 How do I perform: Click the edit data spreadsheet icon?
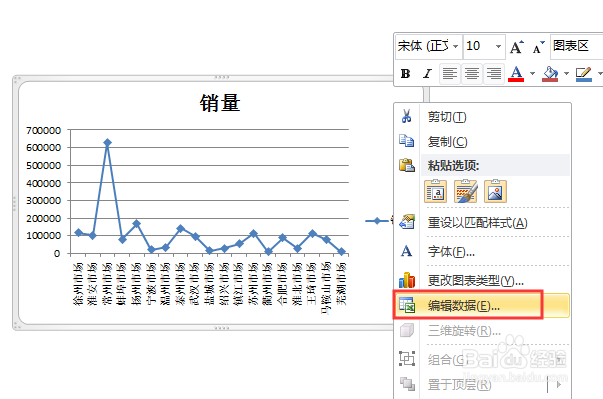click(407, 305)
